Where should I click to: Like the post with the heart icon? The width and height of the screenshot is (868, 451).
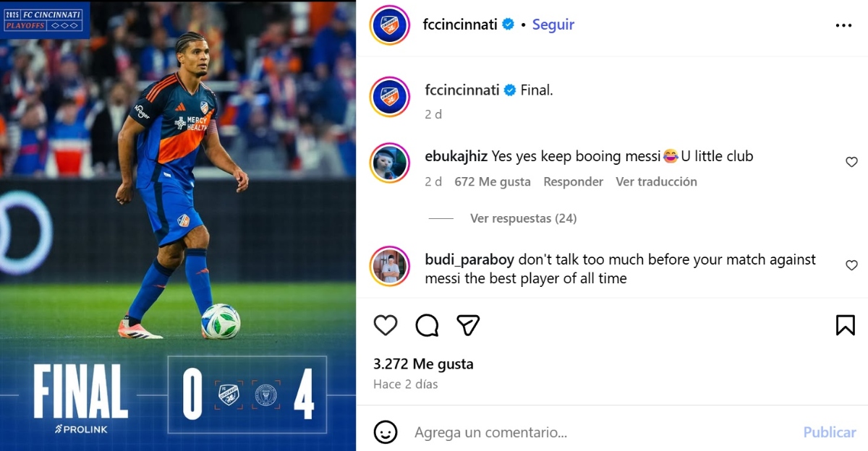coord(386,325)
